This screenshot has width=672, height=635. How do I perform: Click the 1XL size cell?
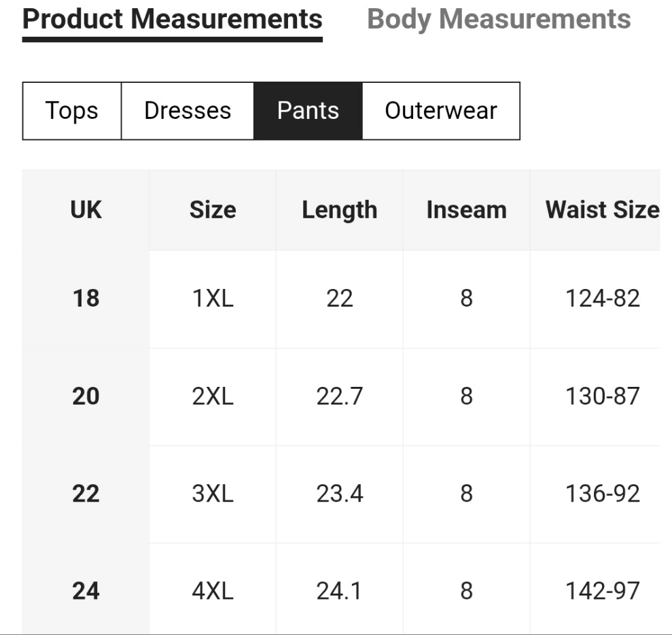[x=213, y=298]
